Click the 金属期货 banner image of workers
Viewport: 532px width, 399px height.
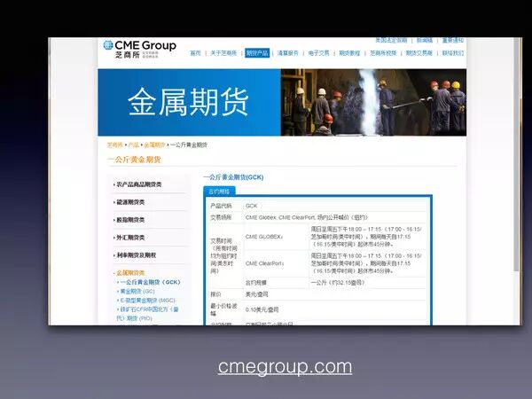(373, 102)
